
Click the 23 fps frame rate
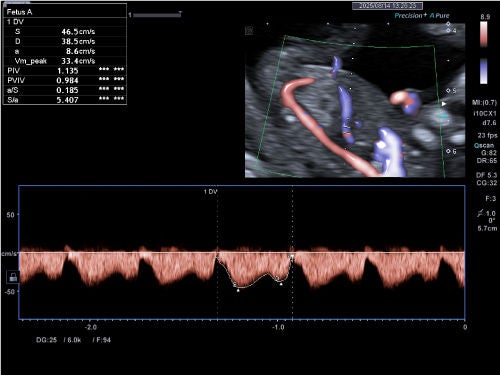(x=487, y=135)
